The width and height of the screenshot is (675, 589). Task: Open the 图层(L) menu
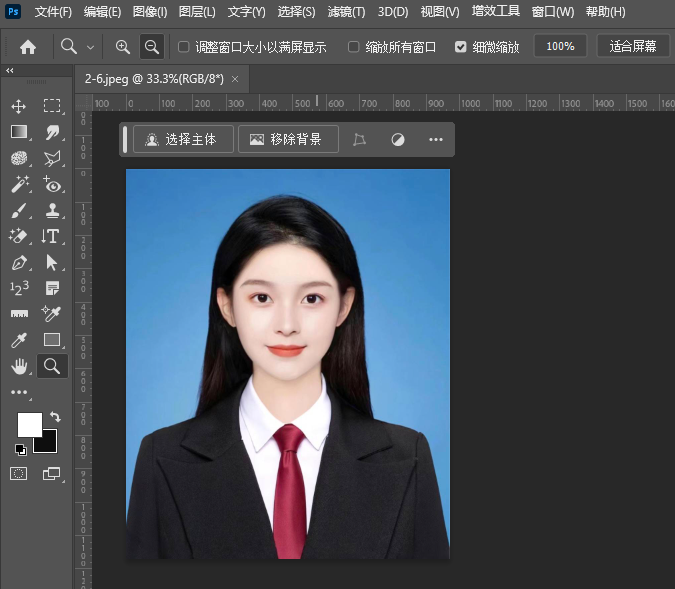(x=197, y=12)
